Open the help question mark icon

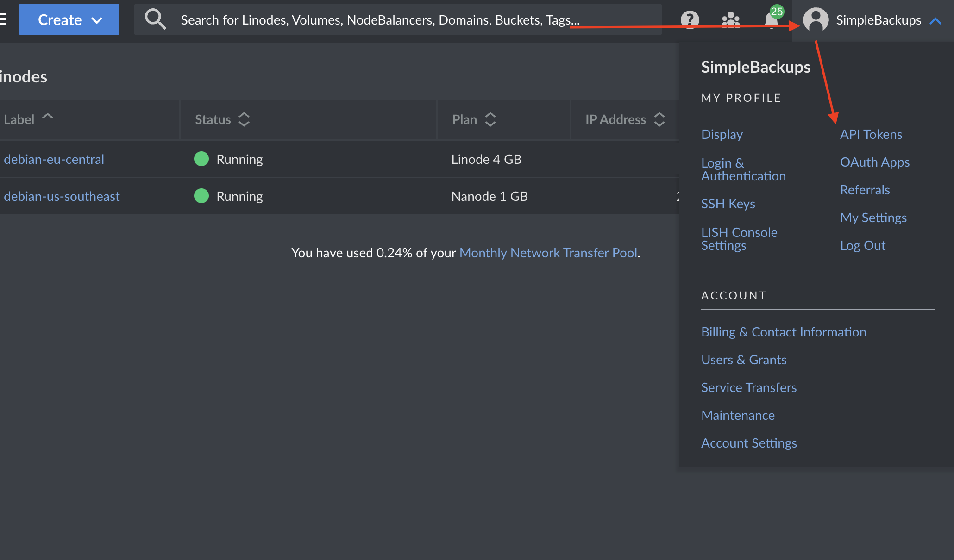tap(690, 19)
